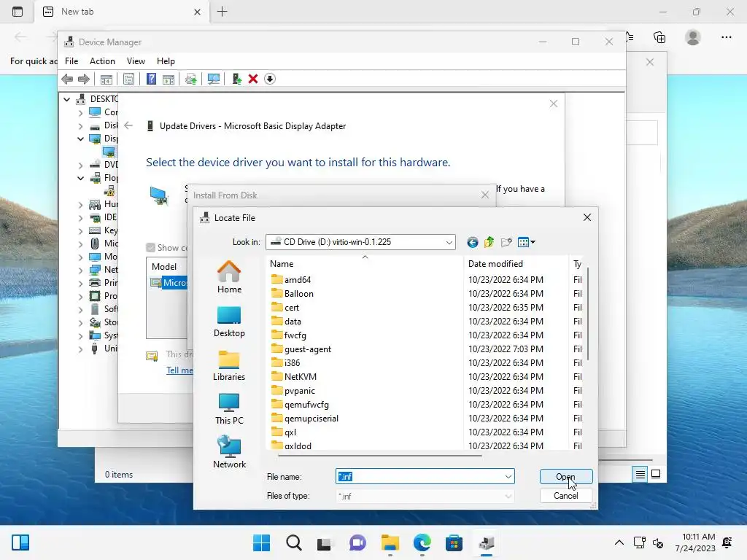
Task: Collapse the Floppy drive tree node
Action: [80, 178]
